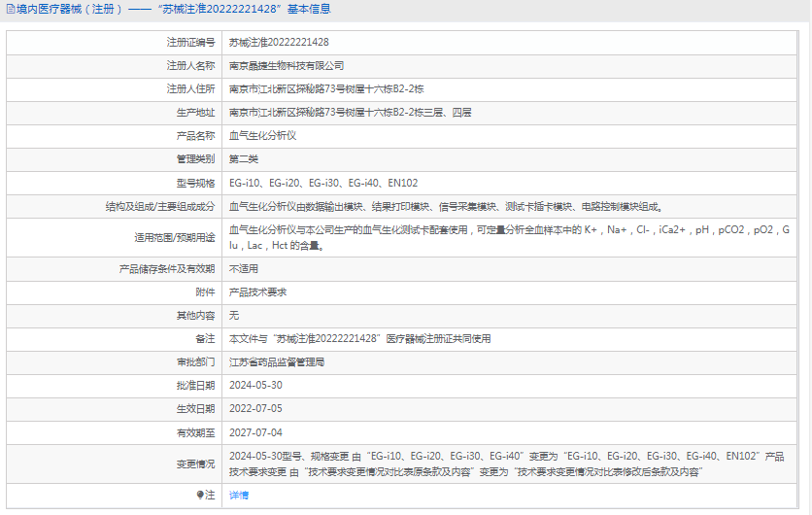812x515 pixels.
Task: Select the 第二类 management class value
Action: (244, 159)
